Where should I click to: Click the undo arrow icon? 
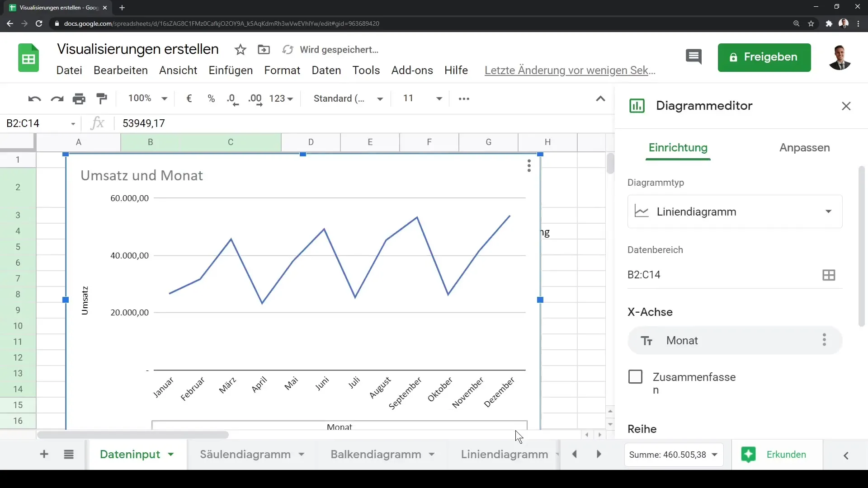coord(34,99)
